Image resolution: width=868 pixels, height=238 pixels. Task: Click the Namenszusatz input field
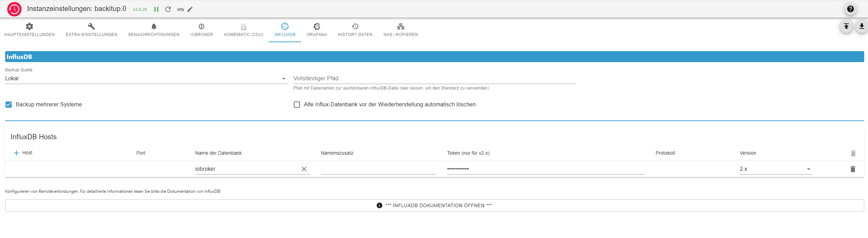pyautogui.click(x=378, y=169)
